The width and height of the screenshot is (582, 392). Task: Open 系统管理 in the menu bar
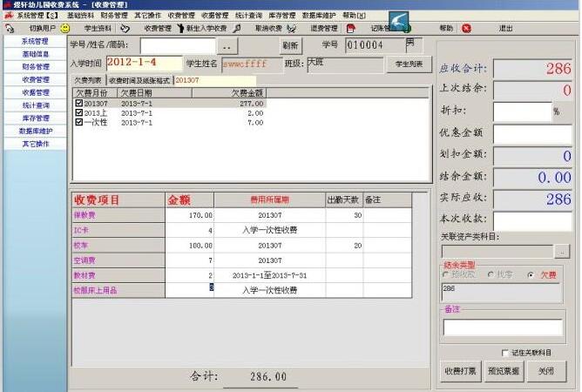[x=37, y=16]
